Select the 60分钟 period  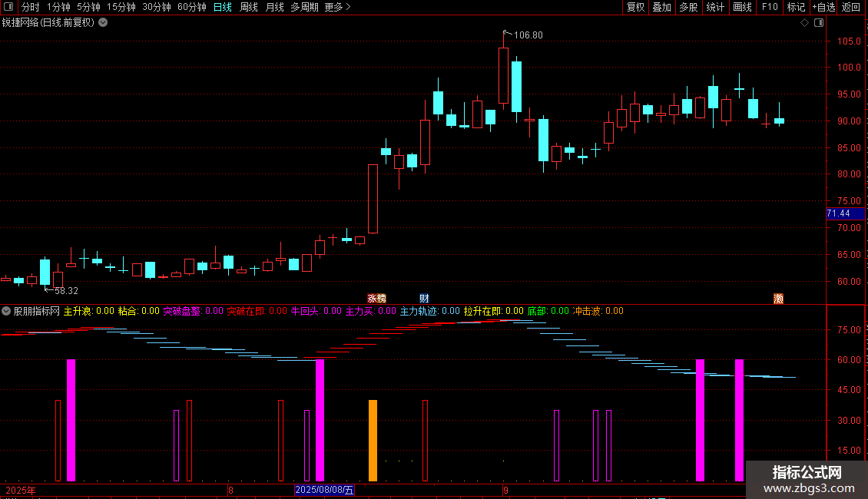(191, 7)
